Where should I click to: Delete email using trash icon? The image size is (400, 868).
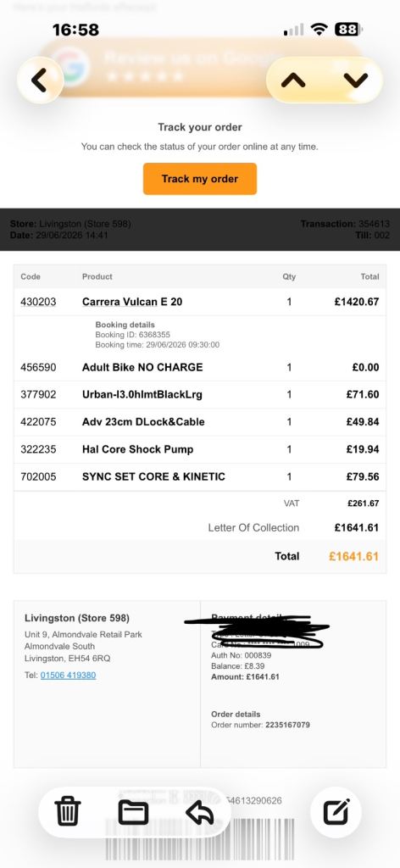point(68,811)
